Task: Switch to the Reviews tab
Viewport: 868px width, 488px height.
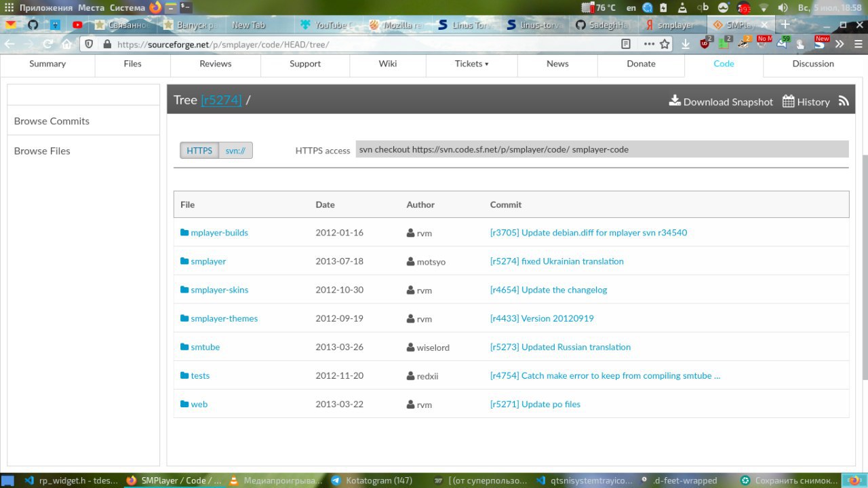Action: (x=216, y=64)
